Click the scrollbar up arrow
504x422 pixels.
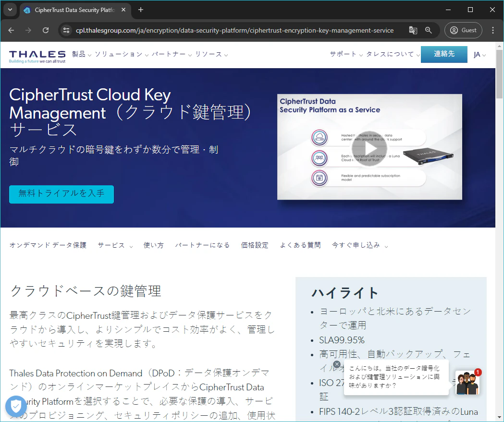point(499,46)
